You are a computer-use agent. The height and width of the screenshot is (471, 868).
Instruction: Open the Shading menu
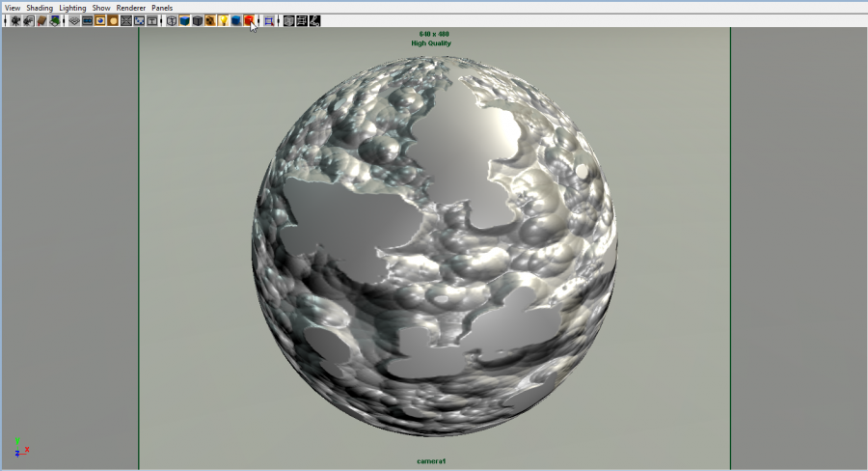tap(40, 8)
